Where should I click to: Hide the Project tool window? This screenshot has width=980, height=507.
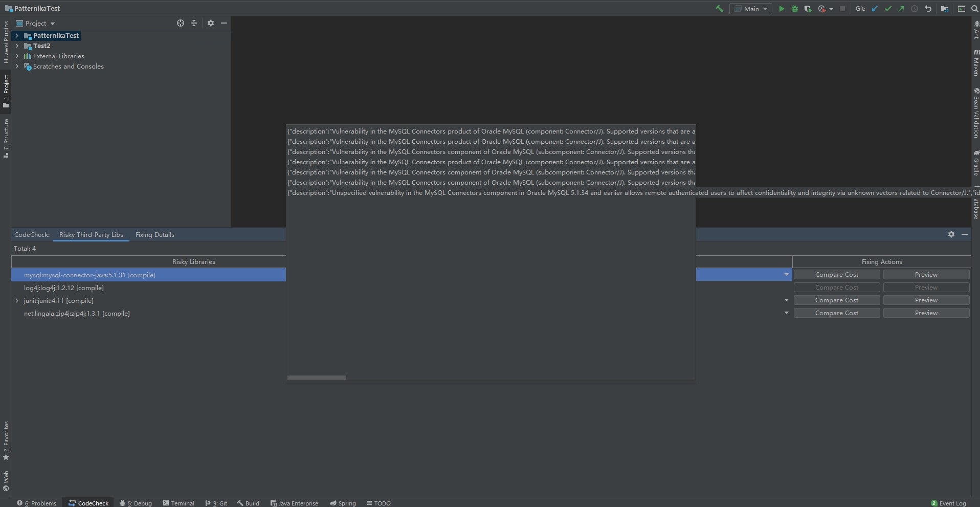224,23
